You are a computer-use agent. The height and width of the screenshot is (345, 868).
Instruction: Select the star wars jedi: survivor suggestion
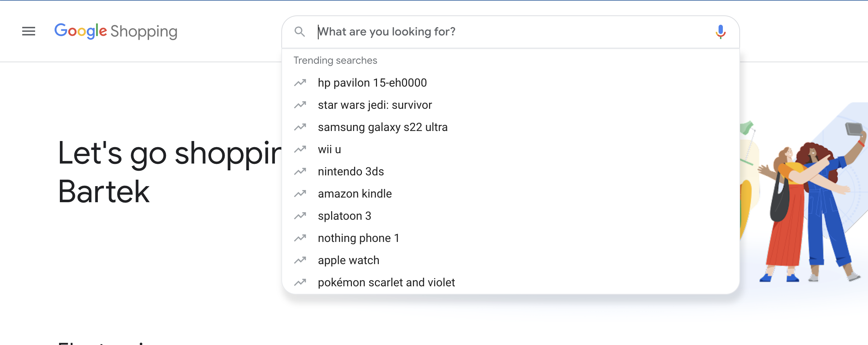[x=375, y=105]
